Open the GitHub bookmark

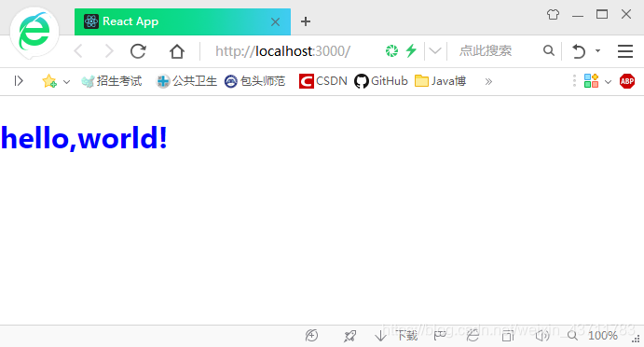(x=381, y=81)
